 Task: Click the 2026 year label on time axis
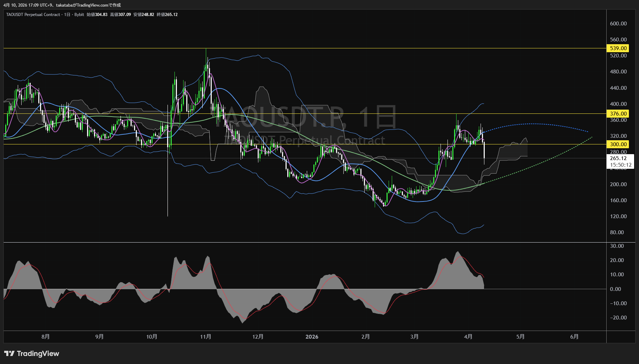pos(312,337)
